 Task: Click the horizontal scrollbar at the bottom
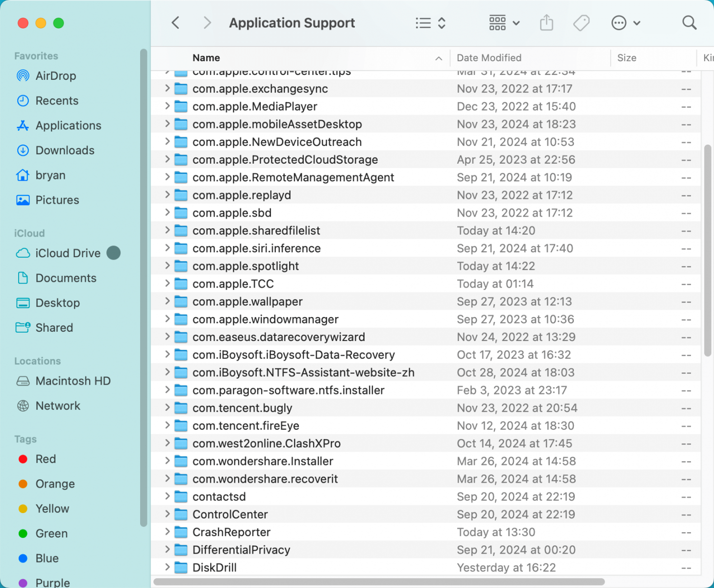(379, 582)
